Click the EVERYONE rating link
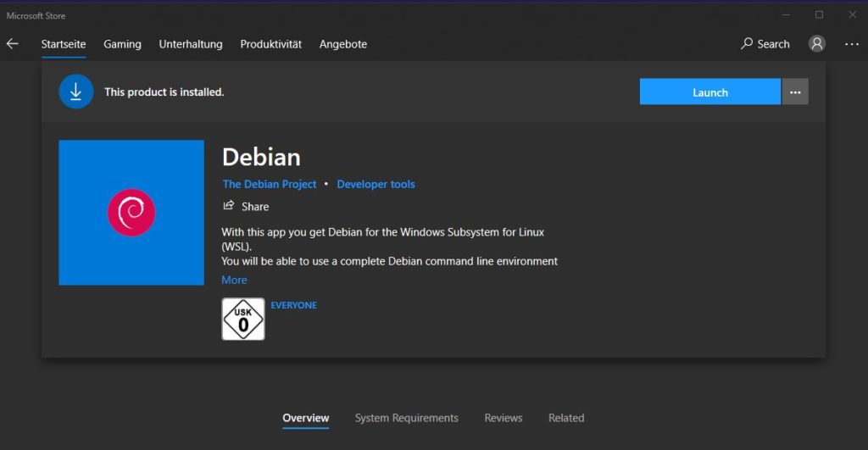Viewport: 868px width, 450px height. coord(293,305)
